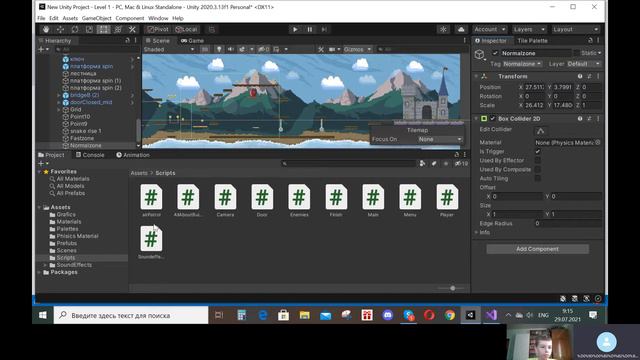The width and height of the screenshot is (640, 360).
Task: Expand the Grid object in Hierarchy
Action: [x=59, y=109]
